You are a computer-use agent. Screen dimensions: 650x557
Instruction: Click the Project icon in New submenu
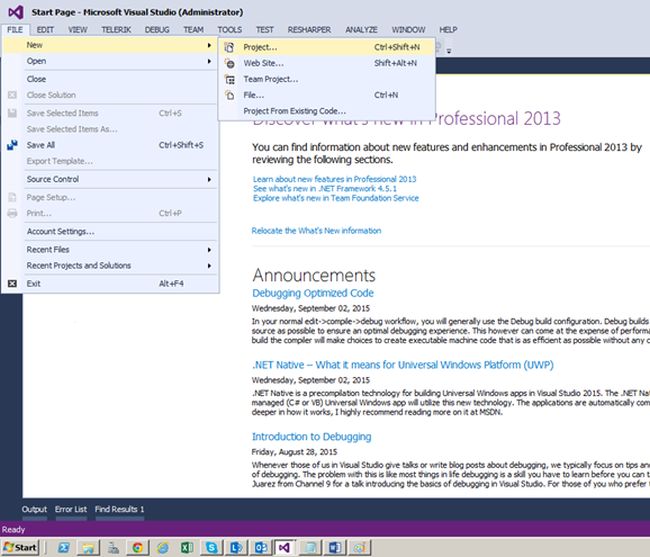[x=229, y=47]
